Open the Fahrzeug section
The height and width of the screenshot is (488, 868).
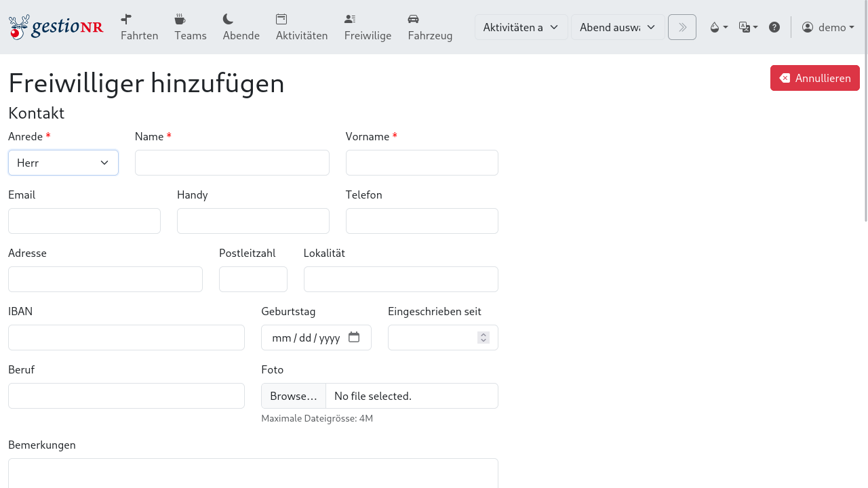[430, 27]
